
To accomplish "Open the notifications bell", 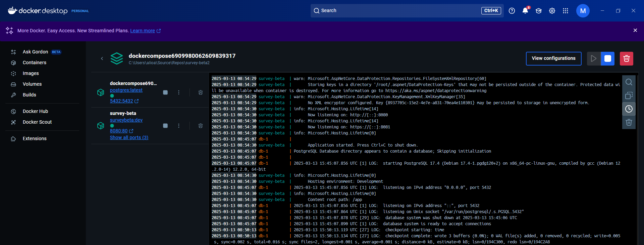I will (x=525, y=11).
